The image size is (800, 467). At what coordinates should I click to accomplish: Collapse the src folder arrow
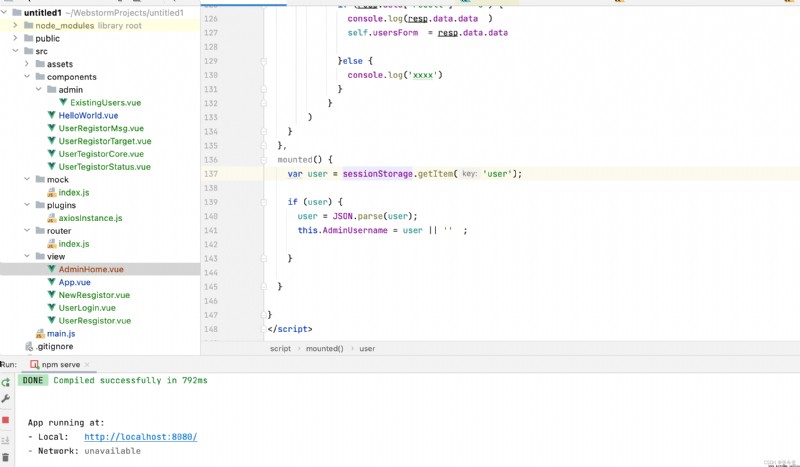[x=15, y=51]
